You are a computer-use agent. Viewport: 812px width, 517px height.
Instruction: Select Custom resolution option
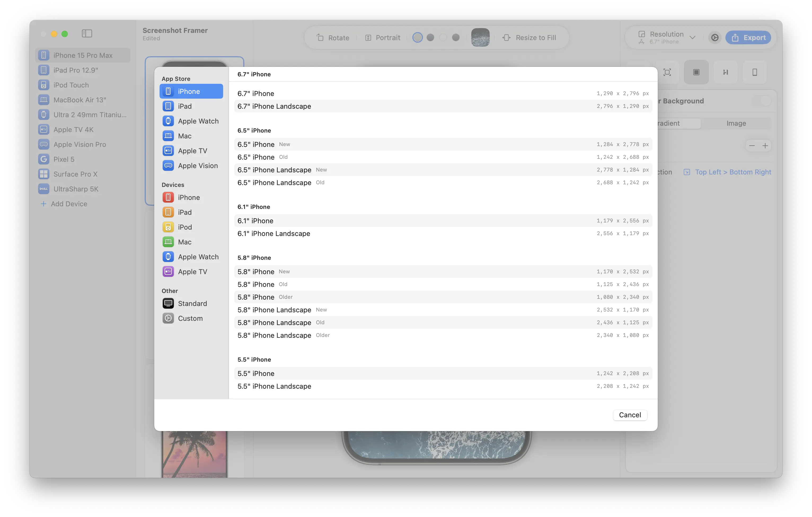click(x=191, y=318)
